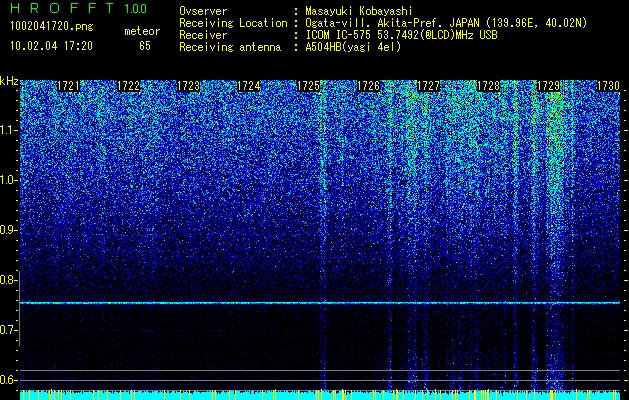The image size is (629, 400).
Task: Click the 0.8 kHz axis label
Action: [x=8, y=280]
